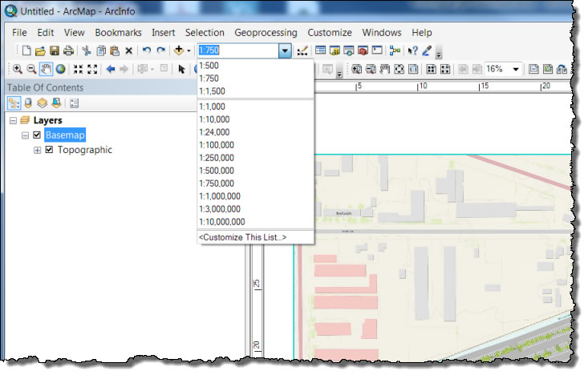Switch to List By Source view
This screenshot has width=588, height=375.
tap(28, 103)
